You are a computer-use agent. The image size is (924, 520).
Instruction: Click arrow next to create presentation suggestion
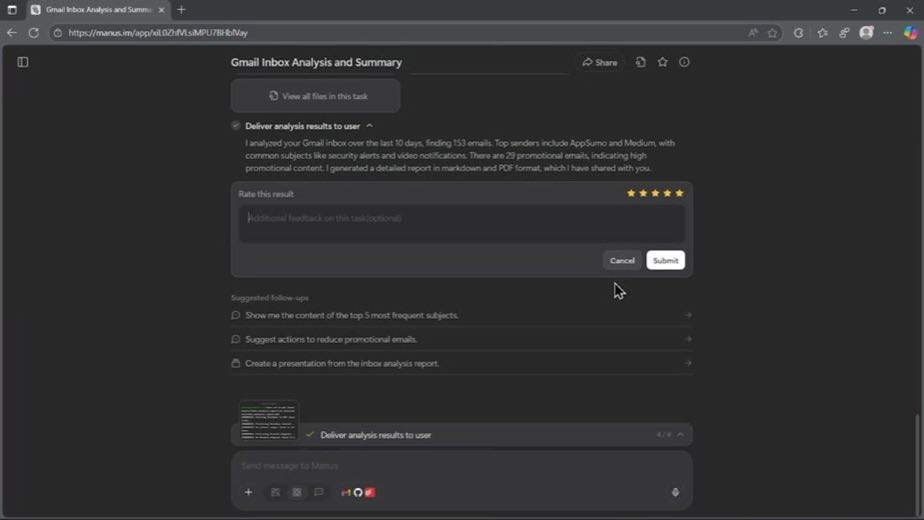click(688, 363)
